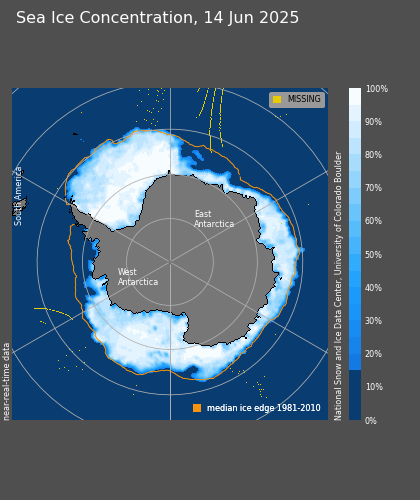Image resolution: width=420 pixels, height=500 pixels.
Task: Click the West Antarctica map label
Action: (138, 277)
